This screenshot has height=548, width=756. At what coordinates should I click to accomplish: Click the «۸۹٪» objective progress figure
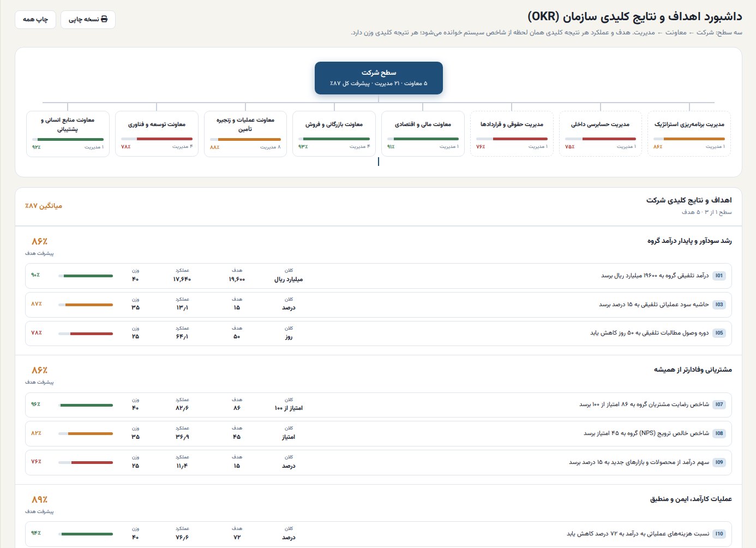(x=39, y=499)
